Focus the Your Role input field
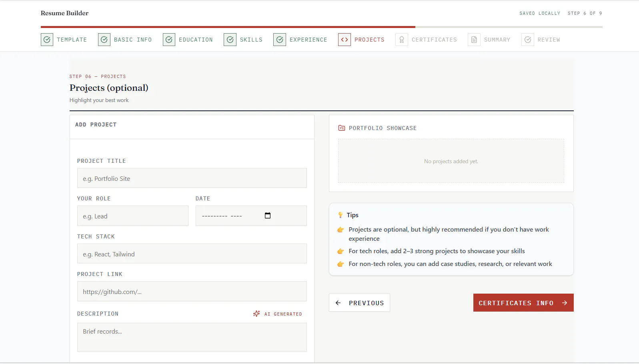The width and height of the screenshot is (639, 364). [x=133, y=216]
